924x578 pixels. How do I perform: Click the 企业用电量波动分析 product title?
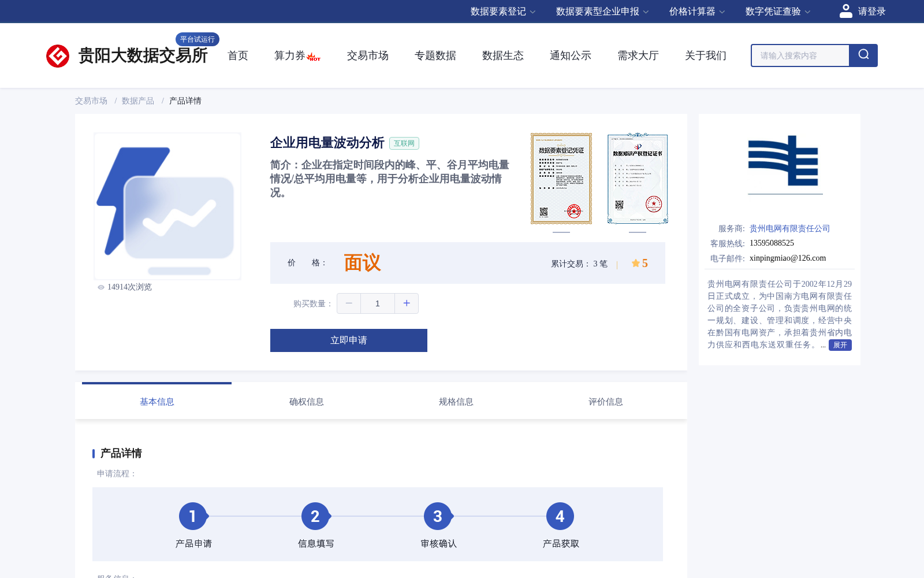pos(327,143)
